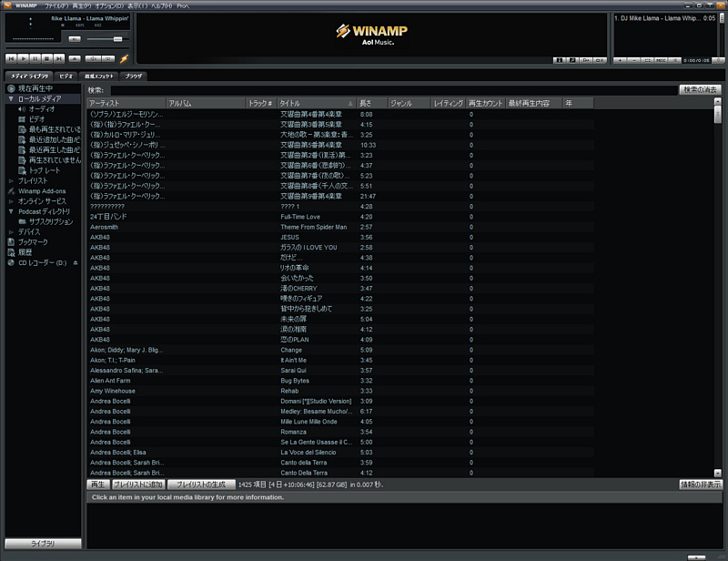Stop playback with the Stop button
728x561 pixels.
[x=47, y=59]
